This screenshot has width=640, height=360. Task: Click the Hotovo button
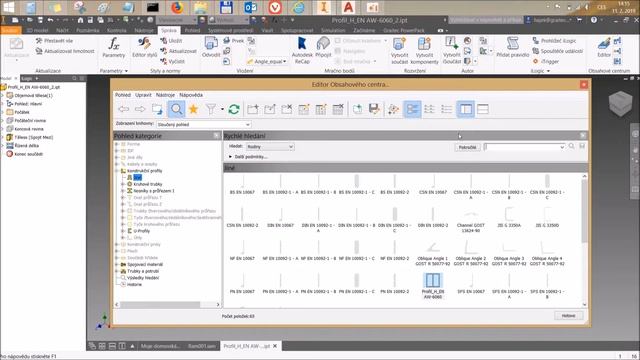pyautogui.click(x=569, y=316)
